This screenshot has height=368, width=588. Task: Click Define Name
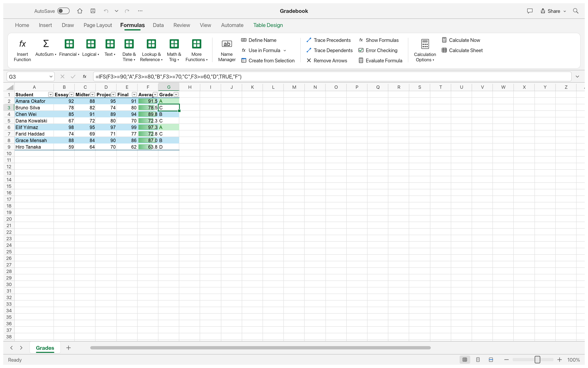[259, 40]
